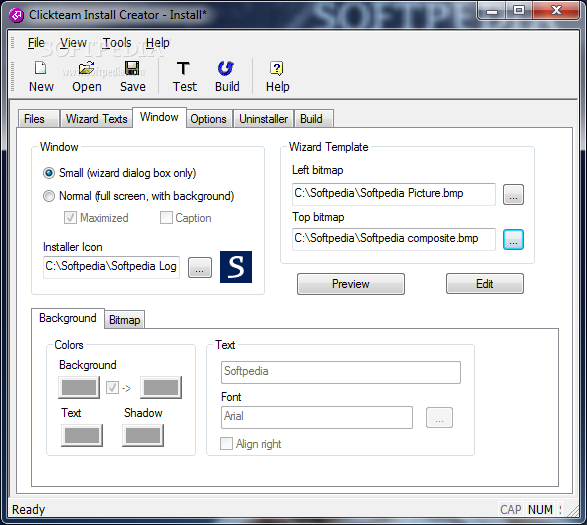Browse for the Installer Icon file
Image resolution: width=587 pixels, height=525 pixels.
pyautogui.click(x=200, y=268)
